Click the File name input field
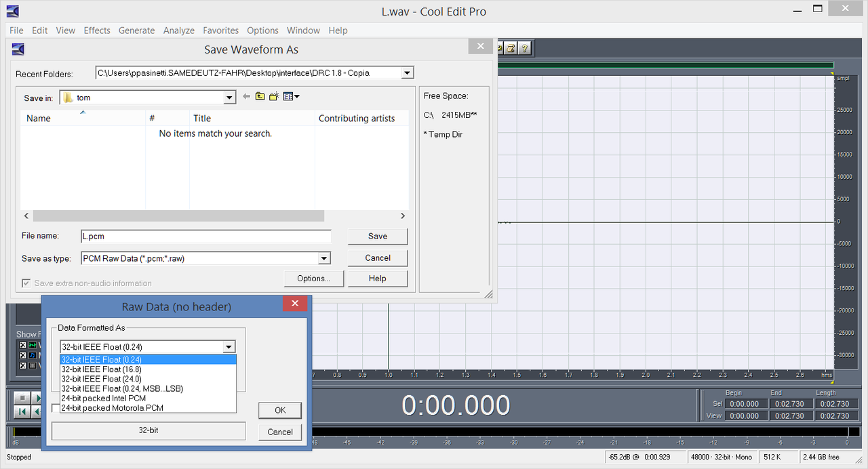 (205, 237)
